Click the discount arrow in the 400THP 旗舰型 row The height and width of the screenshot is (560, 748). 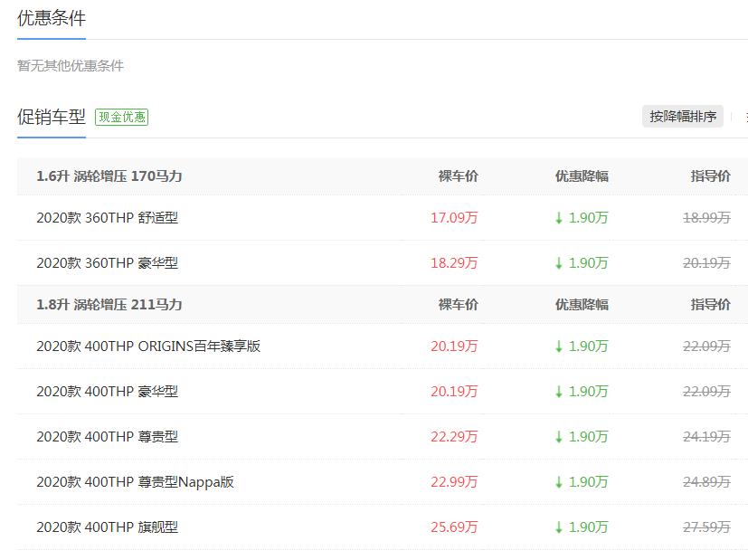(x=559, y=527)
